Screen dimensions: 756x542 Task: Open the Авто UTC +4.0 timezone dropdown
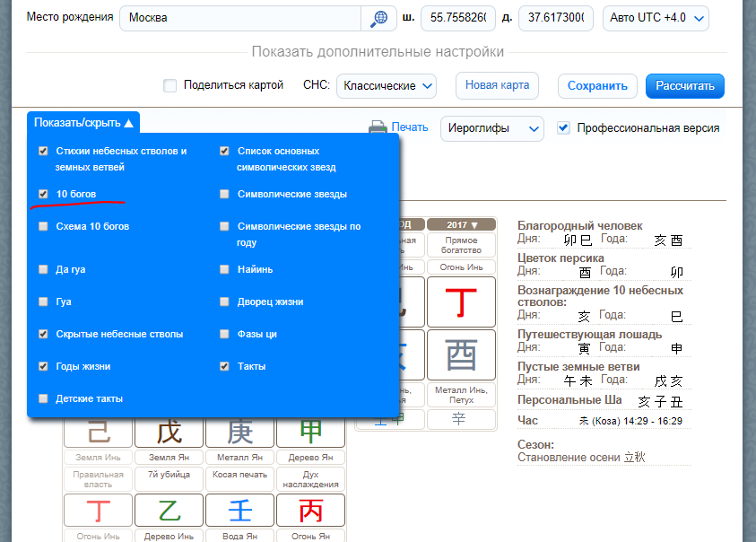click(x=657, y=18)
